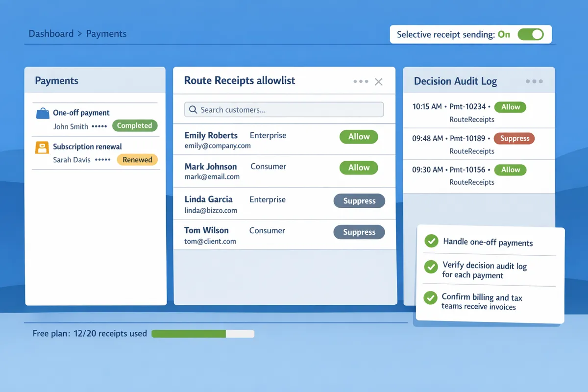Navigate to Dashboard via the breadcrumb
This screenshot has height=392, width=588.
[51, 33]
